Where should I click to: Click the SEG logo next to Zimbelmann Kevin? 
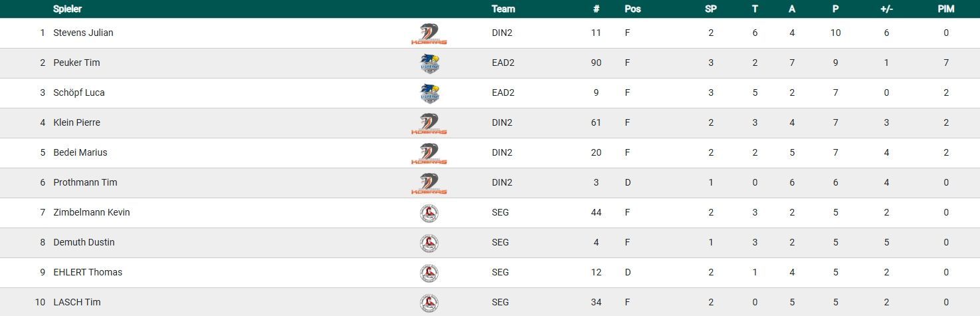click(429, 214)
